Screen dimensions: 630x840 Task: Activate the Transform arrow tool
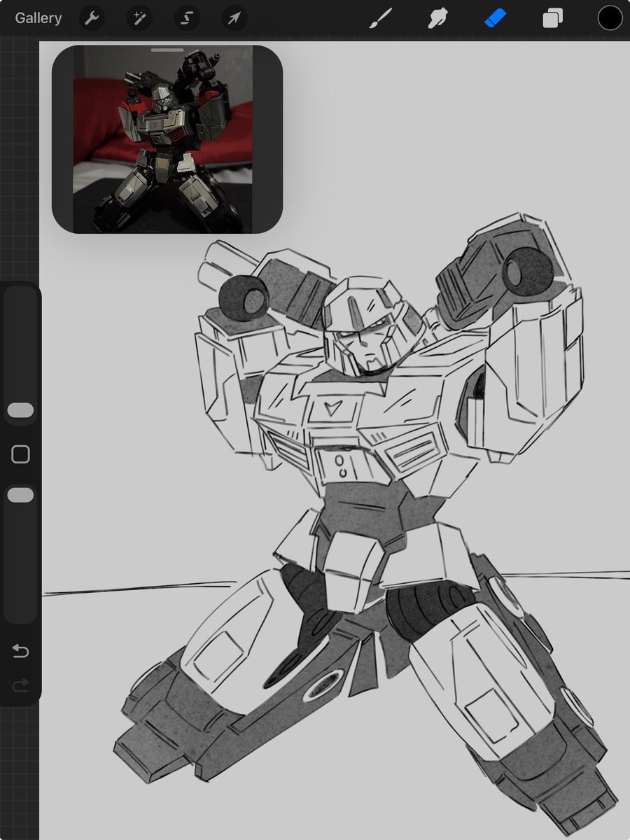click(x=234, y=18)
